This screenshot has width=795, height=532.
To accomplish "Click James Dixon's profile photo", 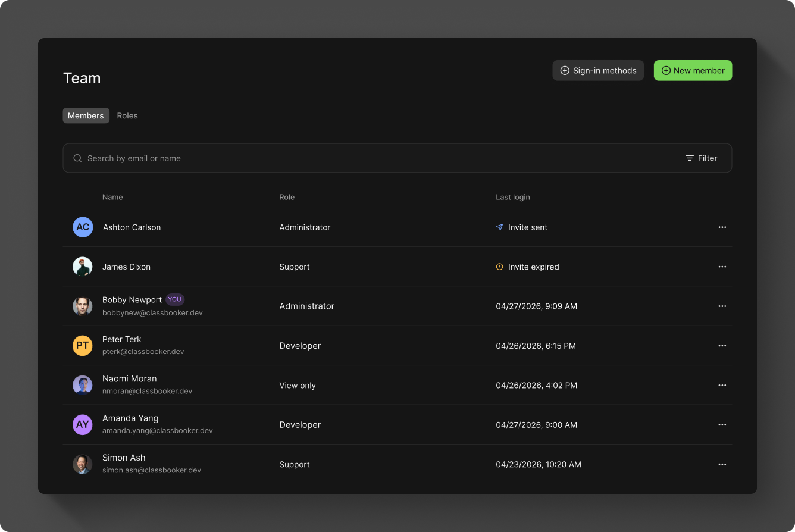I will (x=83, y=267).
